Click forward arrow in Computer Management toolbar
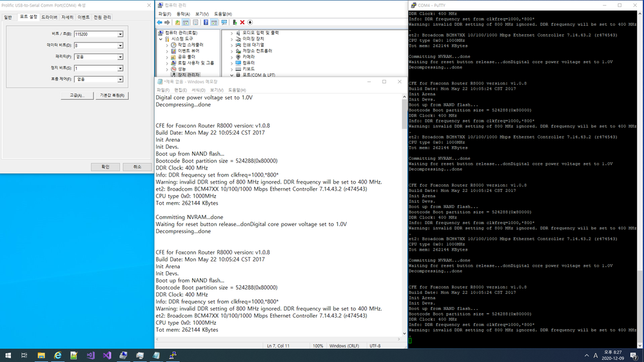 pos(167,23)
